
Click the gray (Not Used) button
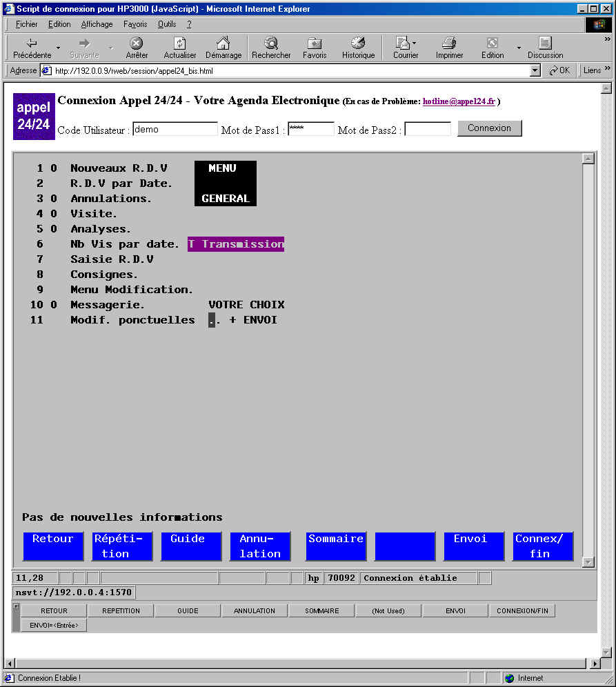tap(388, 610)
